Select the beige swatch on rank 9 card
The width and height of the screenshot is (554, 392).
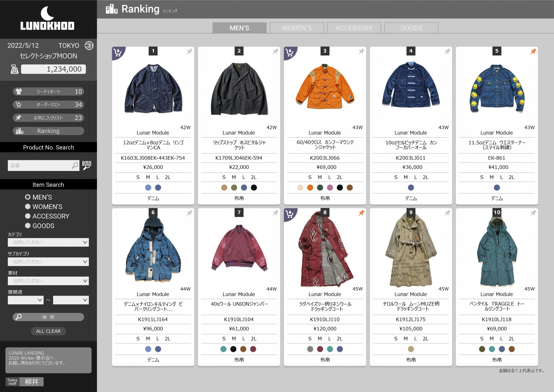coord(411,349)
